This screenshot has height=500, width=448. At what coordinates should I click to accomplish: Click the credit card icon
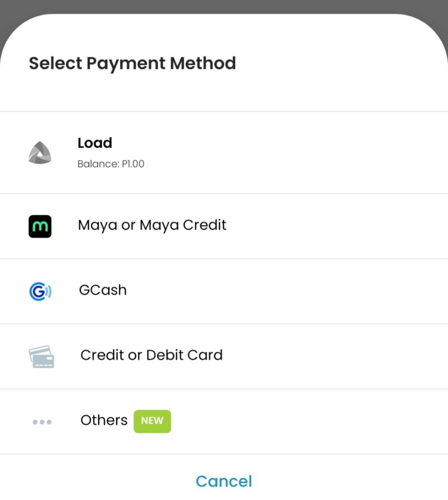click(x=41, y=356)
